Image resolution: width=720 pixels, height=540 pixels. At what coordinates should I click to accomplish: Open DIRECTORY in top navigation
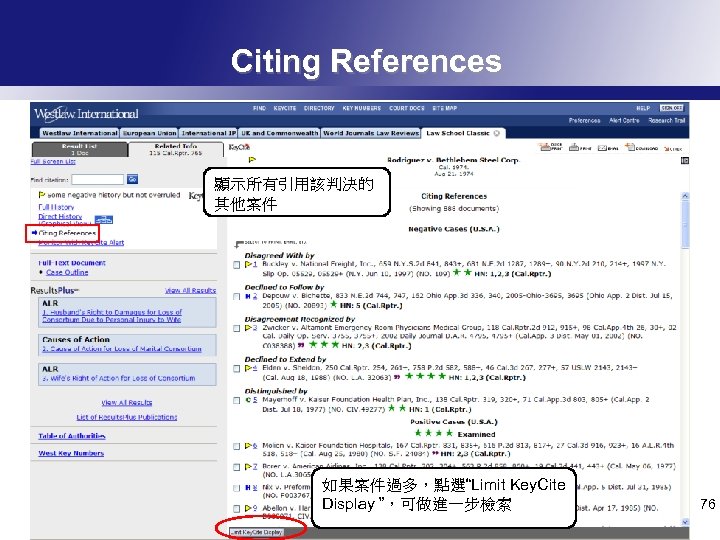pyautogui.click(x=319, y=108)
